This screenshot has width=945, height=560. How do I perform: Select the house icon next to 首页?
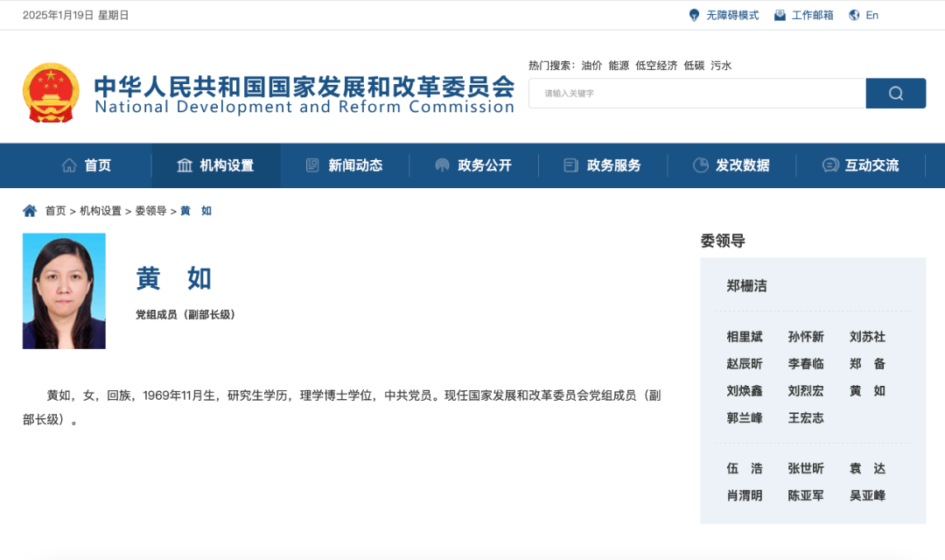pos(69,165)
